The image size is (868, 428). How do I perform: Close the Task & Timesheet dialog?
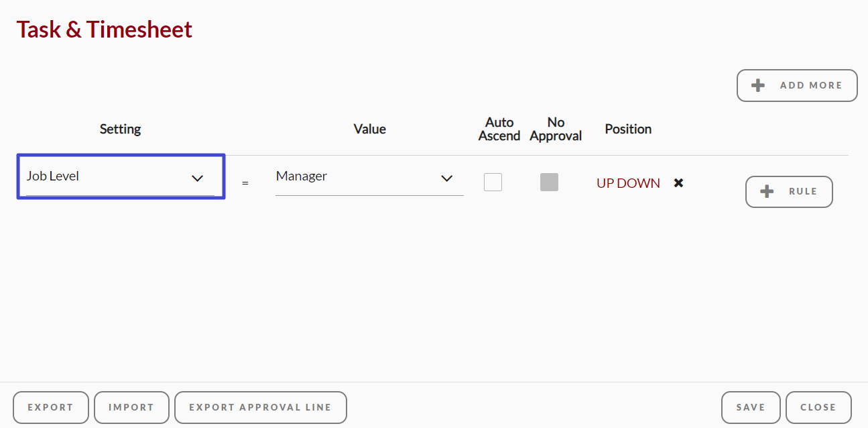[x=818, y=407]
